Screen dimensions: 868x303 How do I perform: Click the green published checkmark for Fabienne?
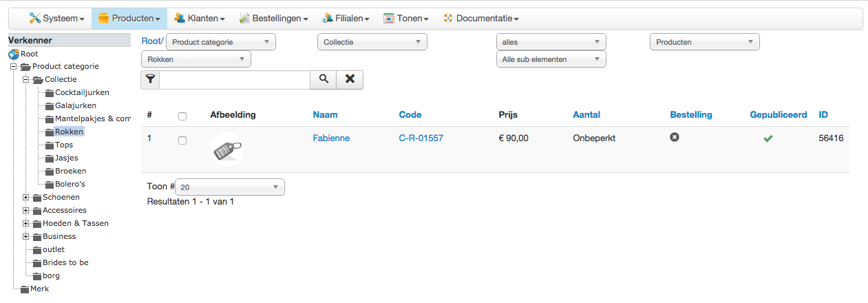click(768, 138)
